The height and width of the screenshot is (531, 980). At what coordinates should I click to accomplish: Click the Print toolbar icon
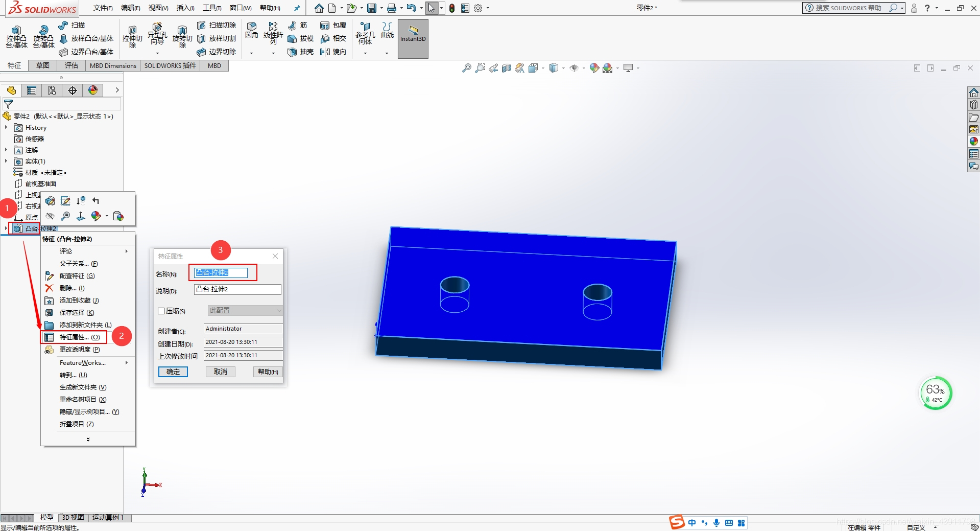(392, 8)
